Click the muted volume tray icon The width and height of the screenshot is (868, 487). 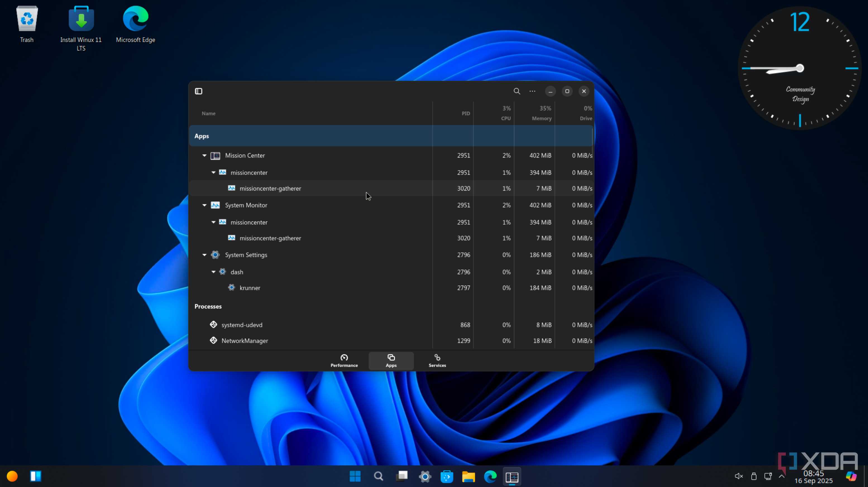[x=739, y=476]
